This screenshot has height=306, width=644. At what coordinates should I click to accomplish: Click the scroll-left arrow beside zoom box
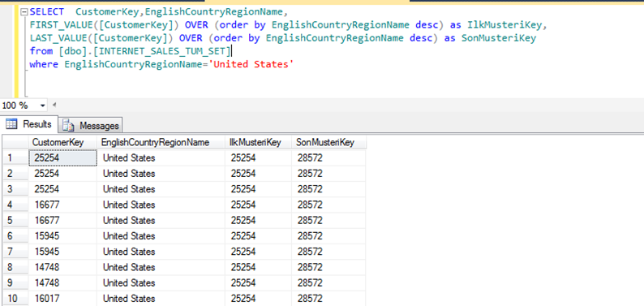[x=54, y=106]
